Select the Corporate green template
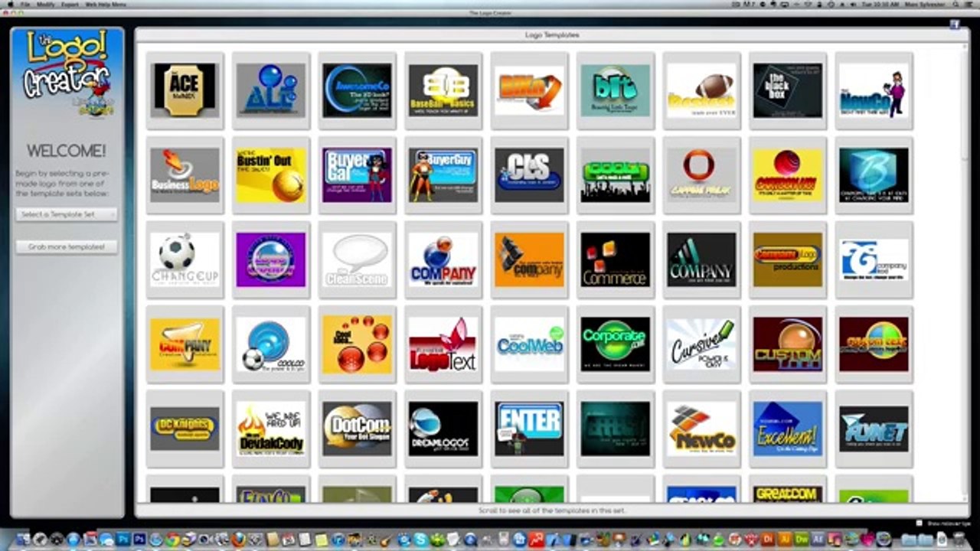This screenshot has width=980, height=551. [615, 344]
